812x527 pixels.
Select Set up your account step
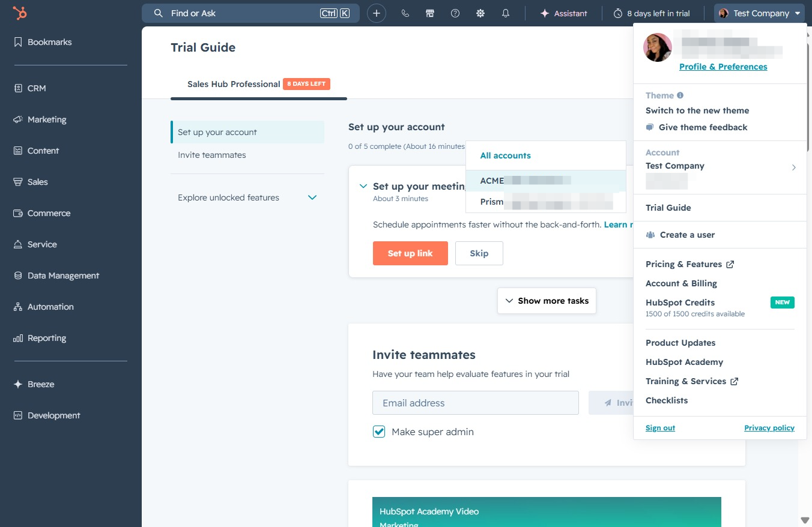247,132
